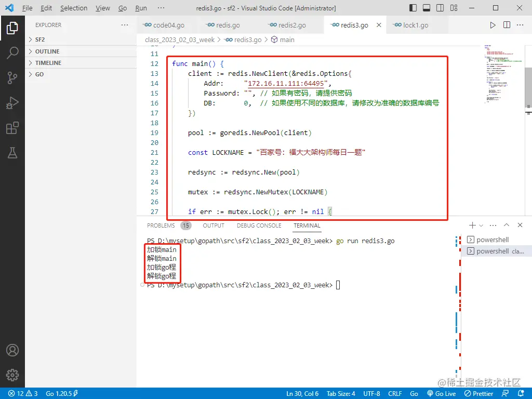Click UTF-8 encoding status item

point(371,394)
